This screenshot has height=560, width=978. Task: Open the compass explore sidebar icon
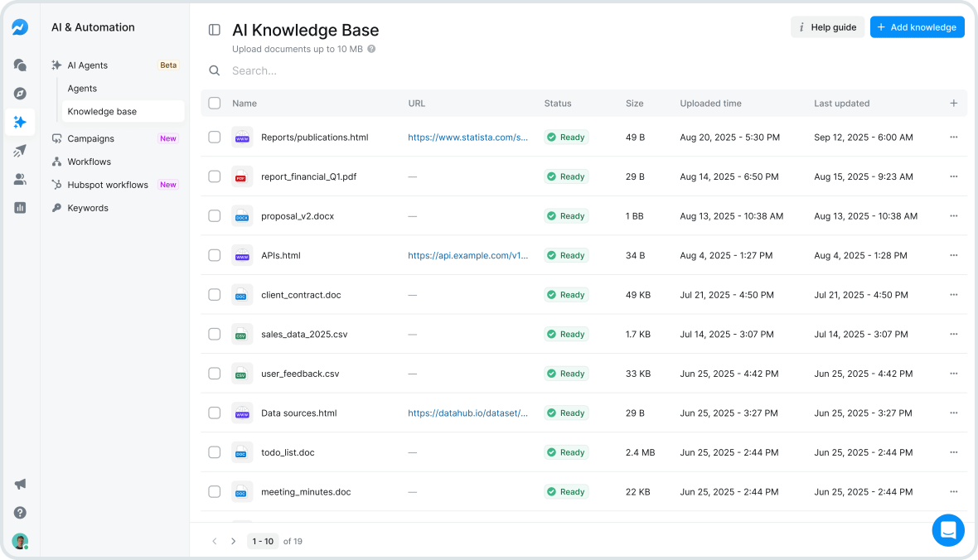point(20,94)
